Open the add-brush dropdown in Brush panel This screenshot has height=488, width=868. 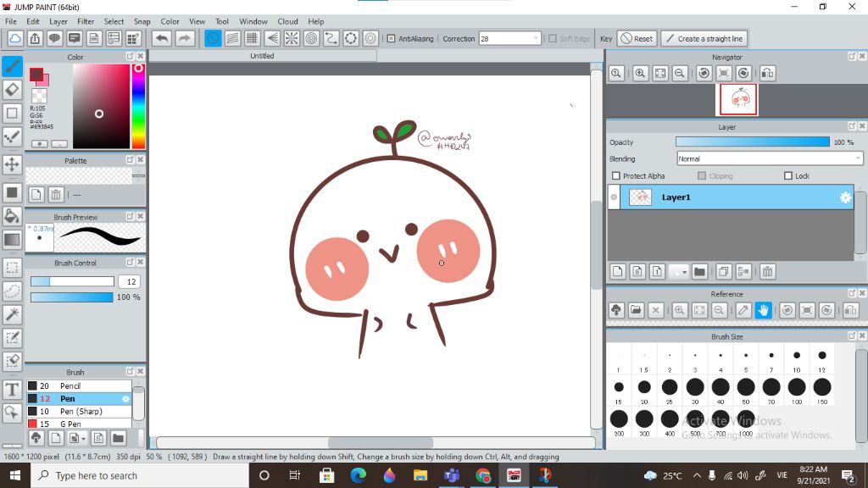(x=83, y=439)
